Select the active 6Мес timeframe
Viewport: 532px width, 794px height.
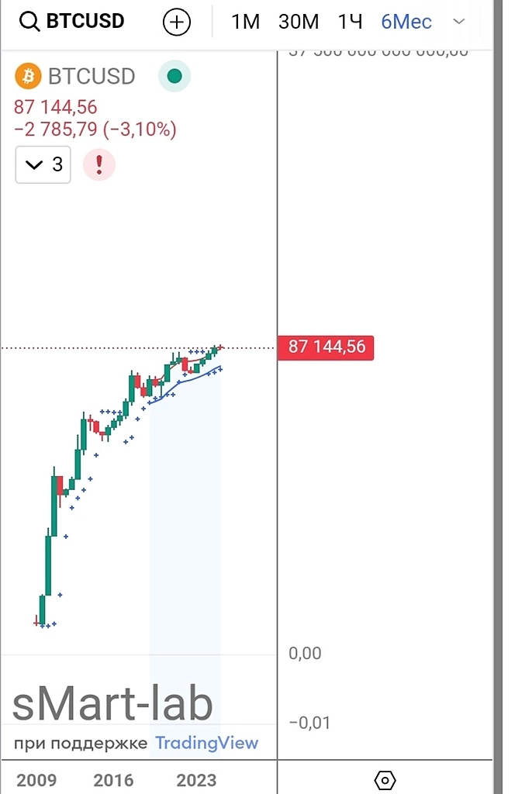tap(406, 22)
